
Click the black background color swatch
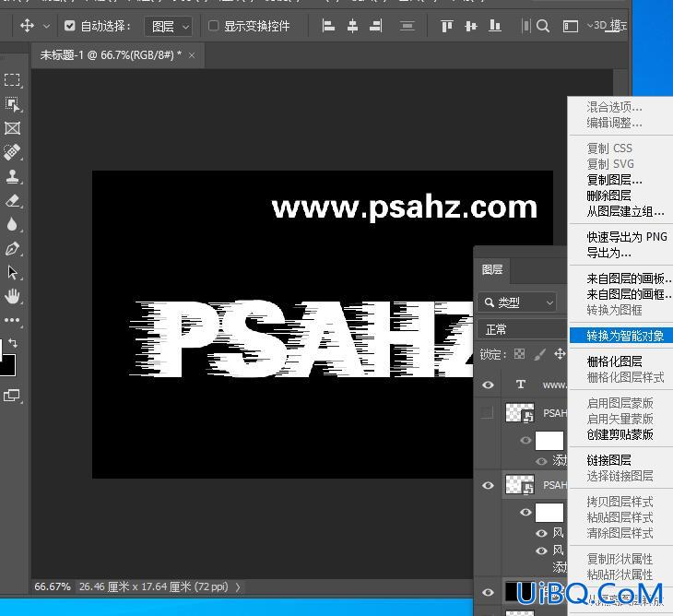6,365
